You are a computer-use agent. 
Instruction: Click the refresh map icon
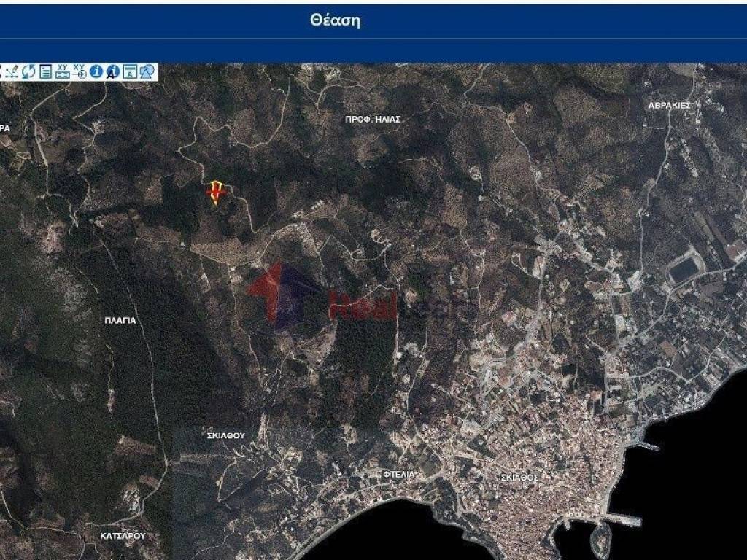28,71
